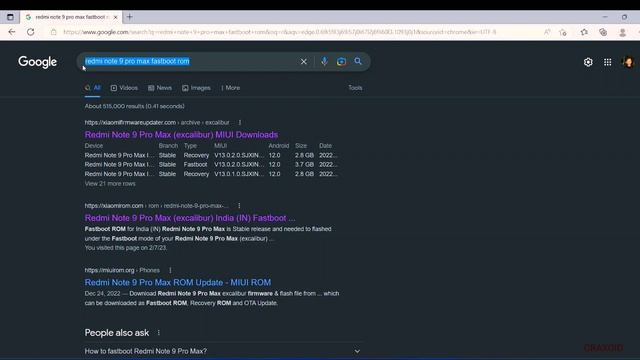Close the redmi note 9 pro max tab

click(116, 17)
